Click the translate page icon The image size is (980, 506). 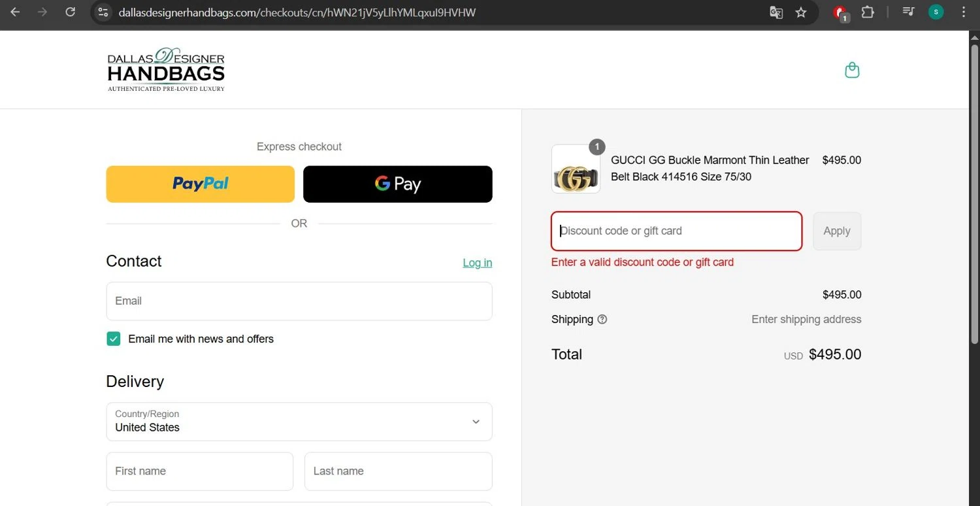tap(776, 12)
